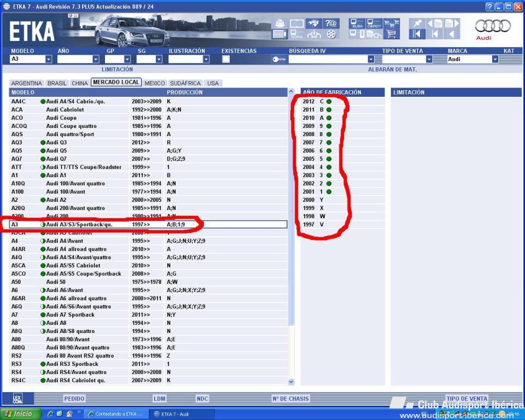This screenshot has width=525, height=420.
Task: Toggle the EXISTENCIAS checkbox
Action: click(x=226, y=59)
